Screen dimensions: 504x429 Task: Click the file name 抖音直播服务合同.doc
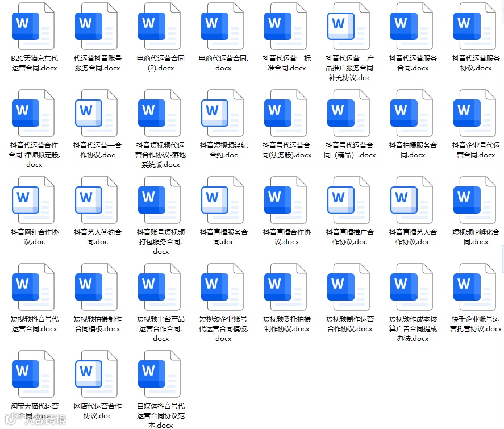click(x=224, y=237)
